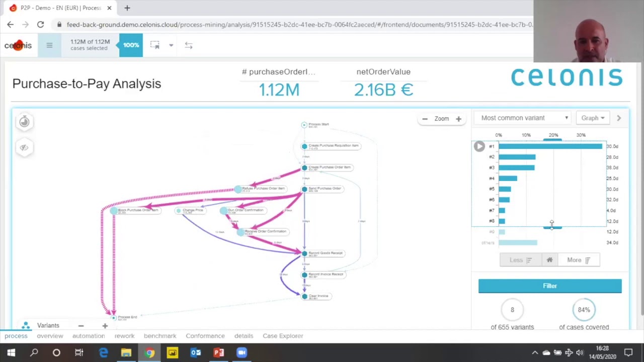Click the Create Purchase Requisition Item node
The width and height of the screenshot is (644, 362).
point(331,146)
